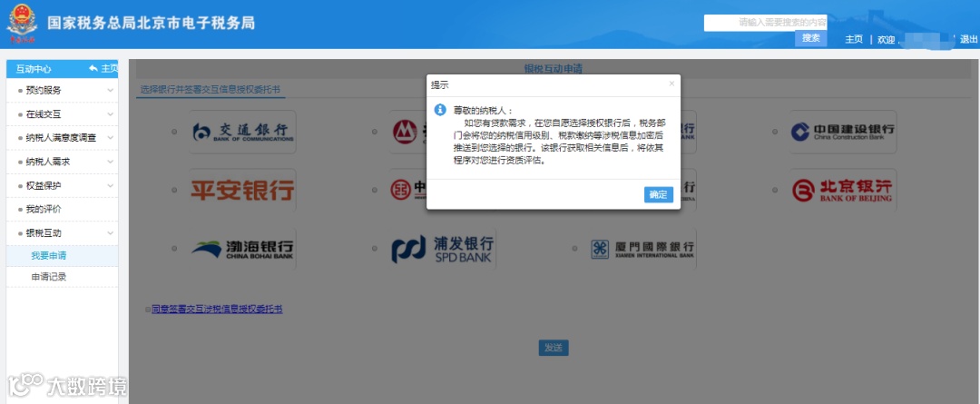This screenshot has height=404, width=980.
Task: Expand the 纳税人需求 chevron
Action: point(111,162)
